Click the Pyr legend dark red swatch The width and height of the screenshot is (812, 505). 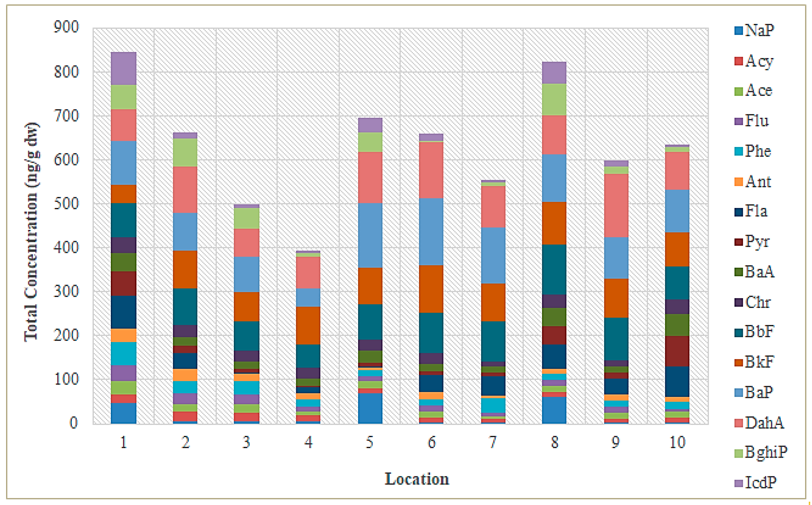738,242
